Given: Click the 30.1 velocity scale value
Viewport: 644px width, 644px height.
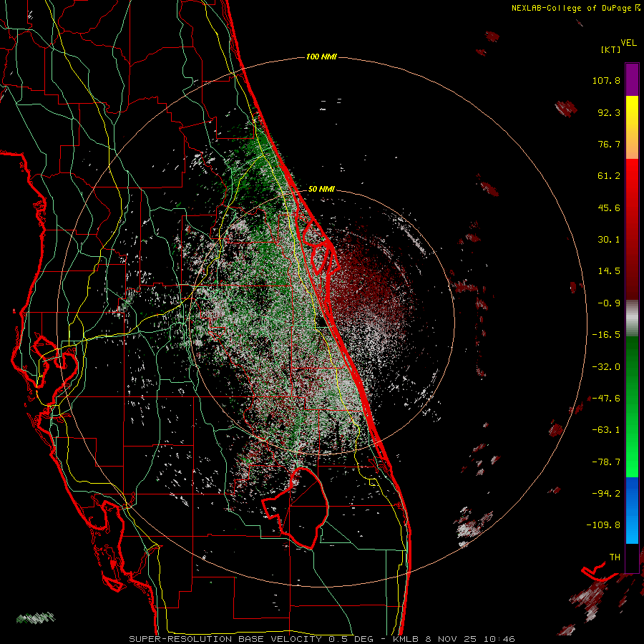Looking at the screenshot, I should (609, 240).
